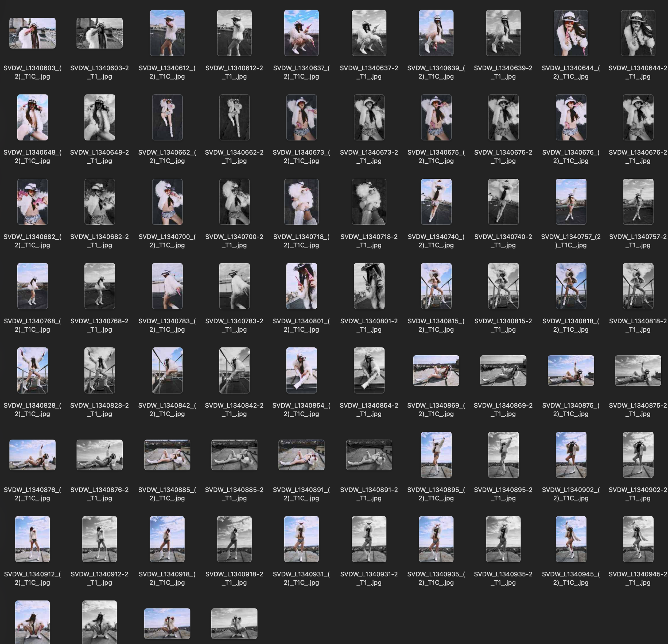Pick the file name SVDW_L1340637-2_T1_.jpg
The width and height of the screenshot is (668, 644).
pyautogui.click(x=369, y=72)
